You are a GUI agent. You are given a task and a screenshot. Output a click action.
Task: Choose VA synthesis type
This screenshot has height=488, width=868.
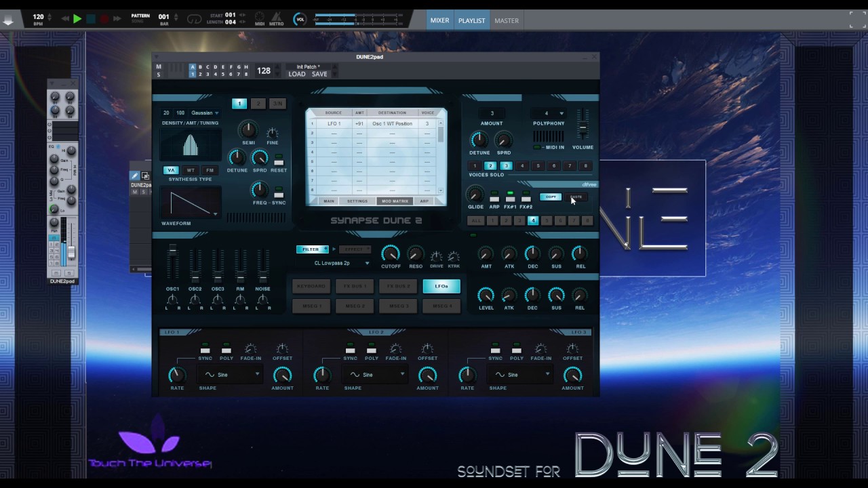point(170,170)
